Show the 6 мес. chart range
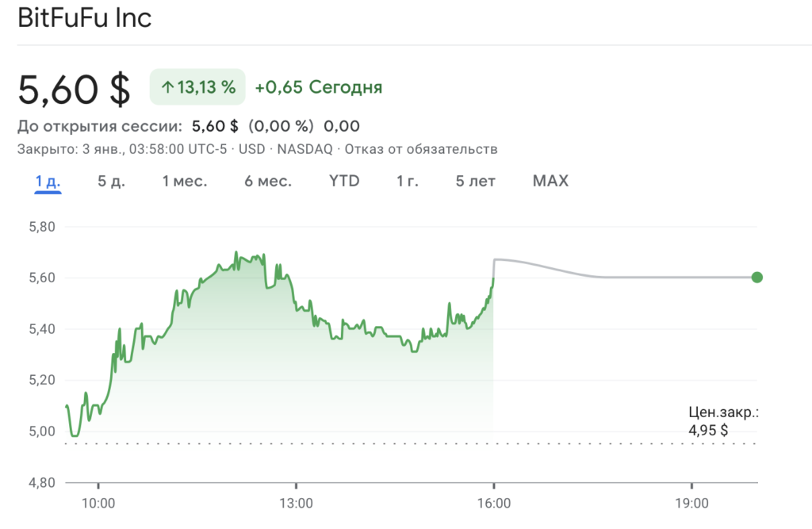 pyautogui.click(x=268, y=181)
